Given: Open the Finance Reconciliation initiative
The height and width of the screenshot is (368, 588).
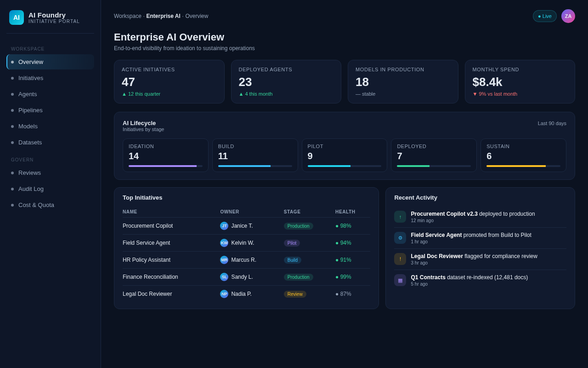Looking at the screenshot, I should 246,277.
